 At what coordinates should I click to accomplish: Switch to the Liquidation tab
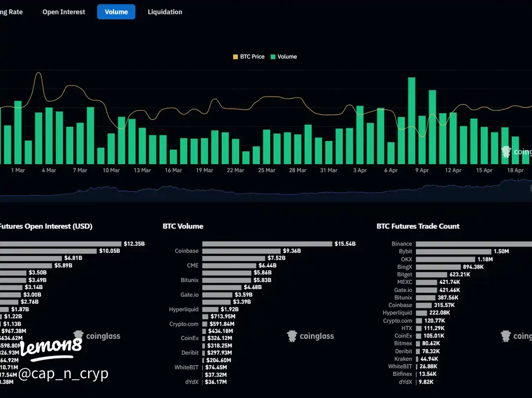click(x=165, y=11)
